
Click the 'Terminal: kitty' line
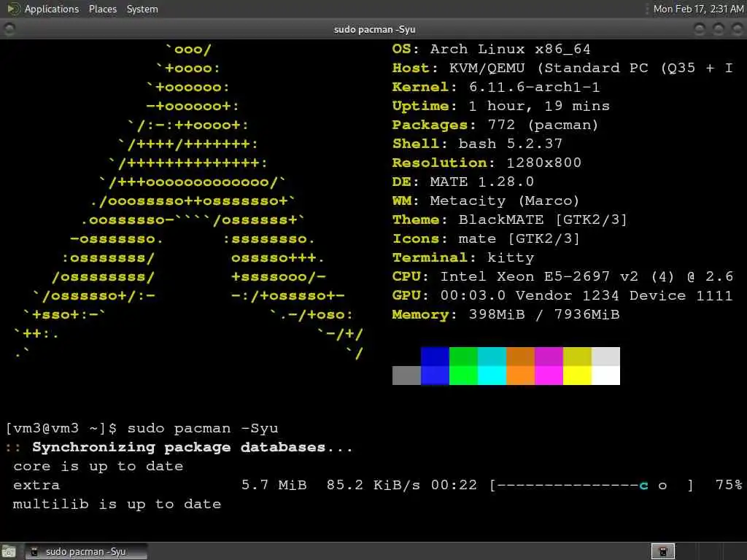click(463, 257)
